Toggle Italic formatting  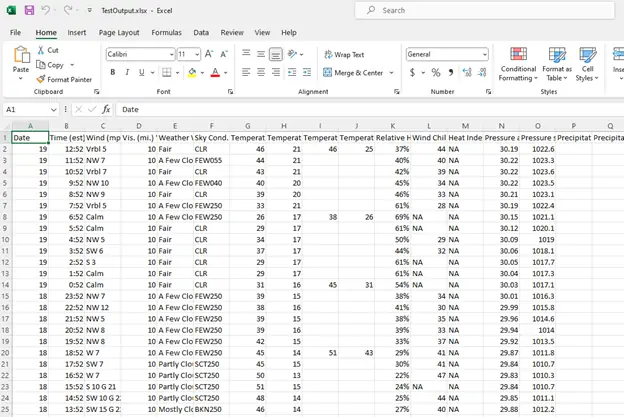click(127, 72)
